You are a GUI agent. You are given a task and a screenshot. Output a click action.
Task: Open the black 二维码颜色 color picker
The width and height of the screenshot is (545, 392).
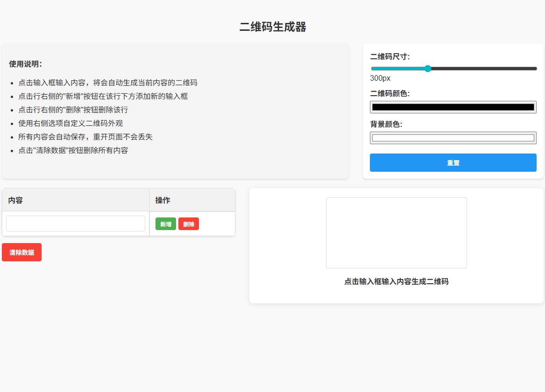tap(453, 107)
